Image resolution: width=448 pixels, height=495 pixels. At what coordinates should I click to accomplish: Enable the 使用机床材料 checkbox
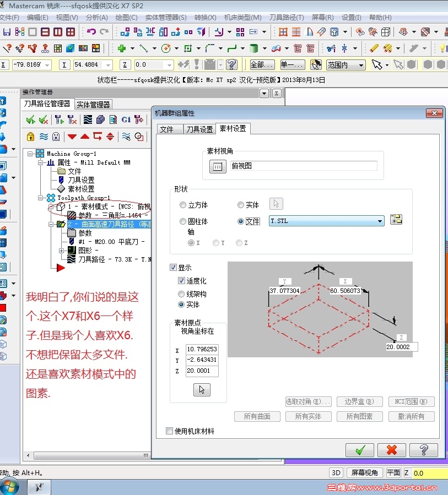click(x=170, y=431)
